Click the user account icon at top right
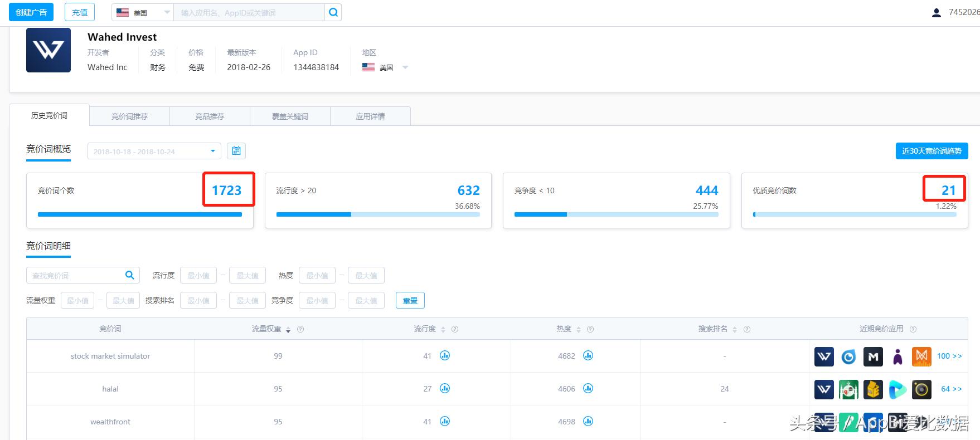 pyautogui.click(x=937, y=12)
